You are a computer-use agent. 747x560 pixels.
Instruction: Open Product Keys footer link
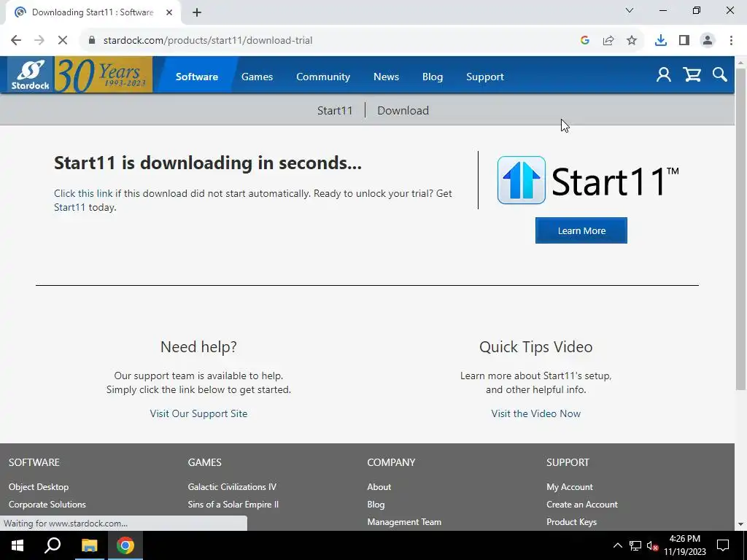pos(572,522)
